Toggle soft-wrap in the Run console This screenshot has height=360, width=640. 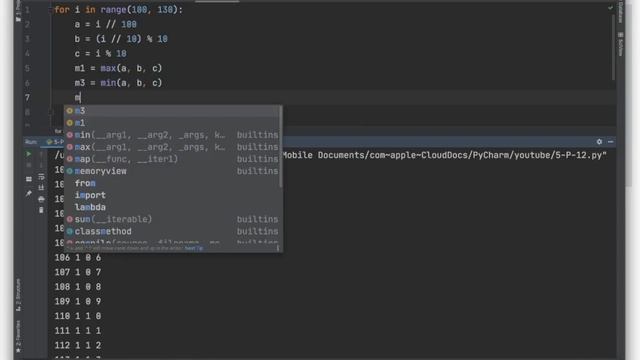point(41,177)
